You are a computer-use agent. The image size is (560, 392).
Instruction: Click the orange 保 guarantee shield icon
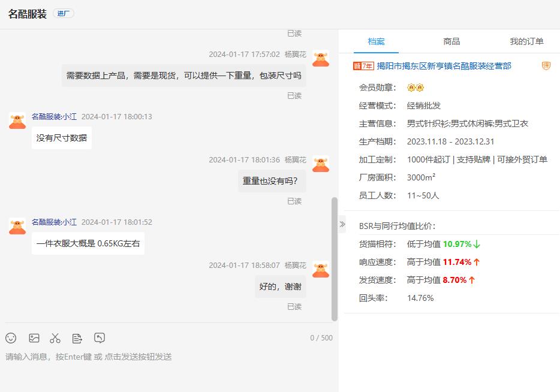point(546,66)
